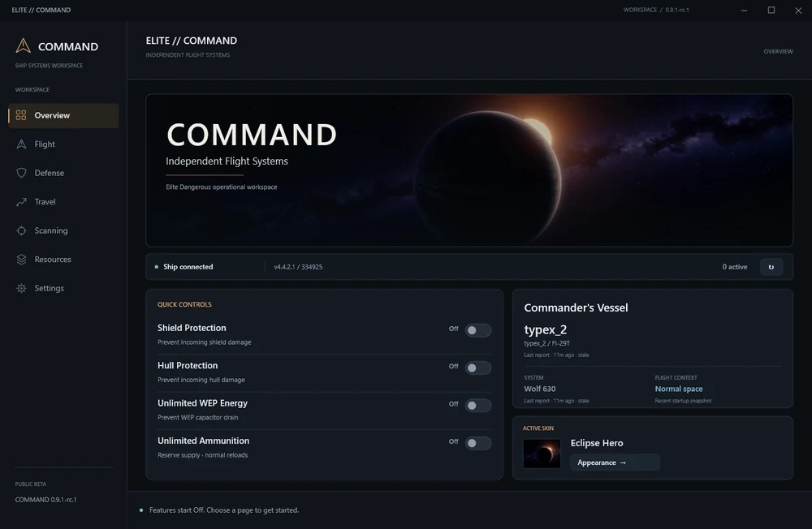Click the COMMAND logo arrow icon
This screenshot has height=529, width=812.
tap(23, 45)
